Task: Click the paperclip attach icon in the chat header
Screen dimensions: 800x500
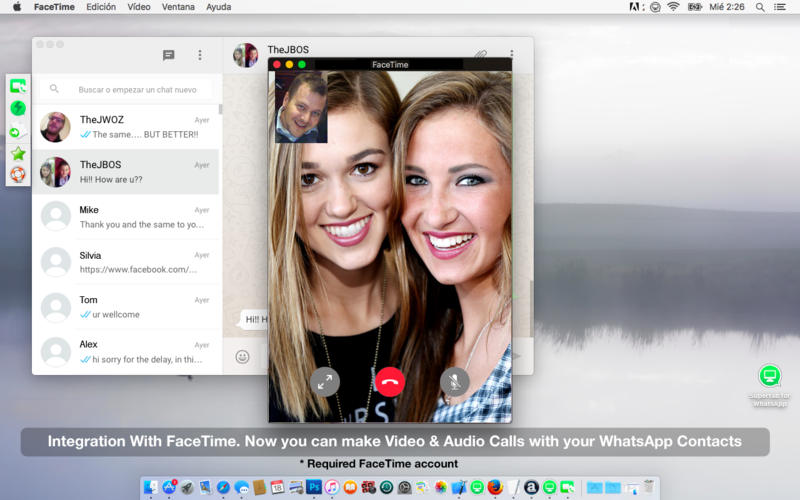Action: [481, 53]
